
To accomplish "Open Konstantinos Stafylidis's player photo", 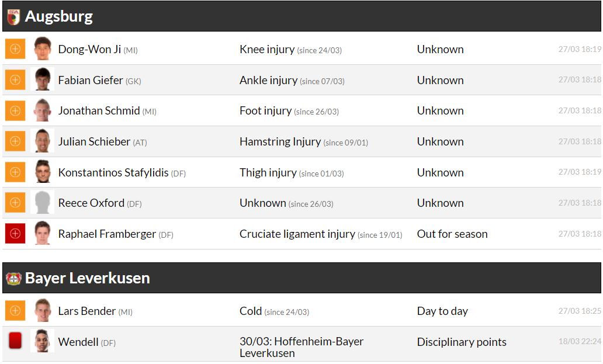I will (x=42, y=172).
